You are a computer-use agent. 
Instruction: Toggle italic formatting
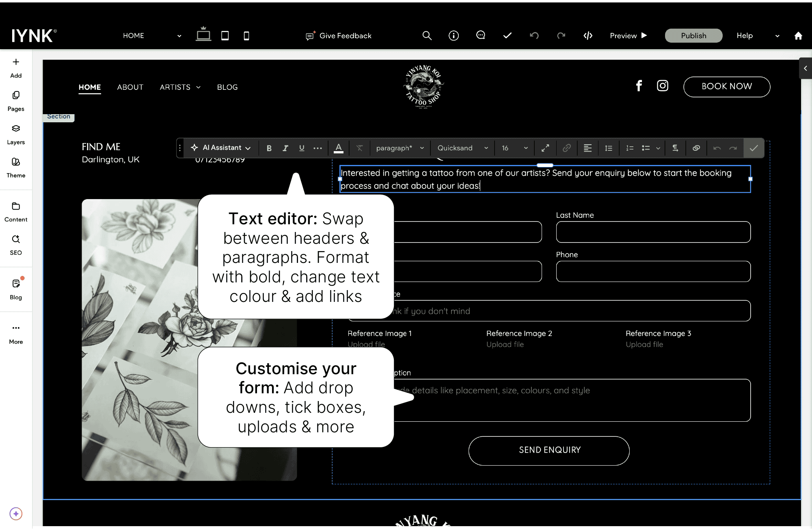pos(285,148)
